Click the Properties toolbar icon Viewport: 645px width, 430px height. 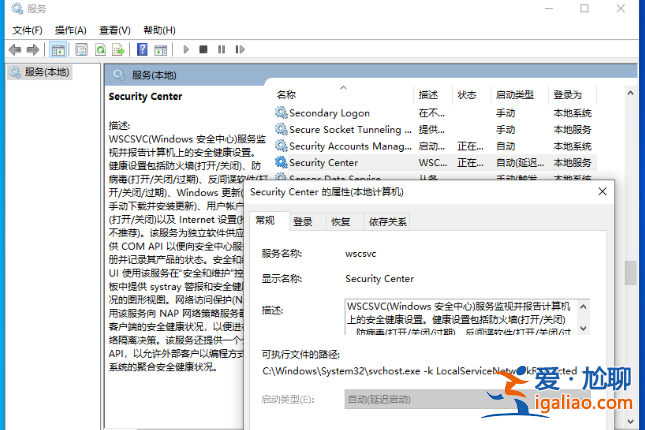click(81, 50)
